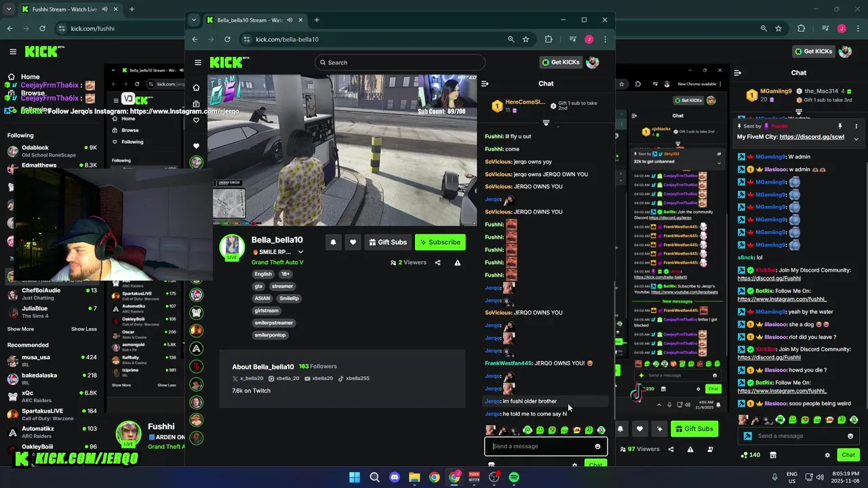Open emoji picker in Bella_bella10 chat input
The width and height of the screenshot is (868, 488).
pyautogui.click(x=597, y=446)
